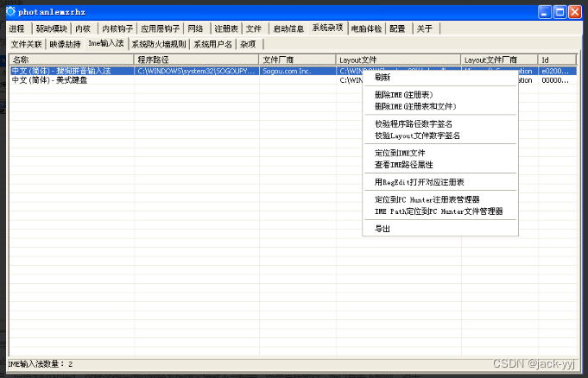This screenshot has height=378, width=588.
Task: Go to the 应用层钩子 tab
Action: [160, 28]
